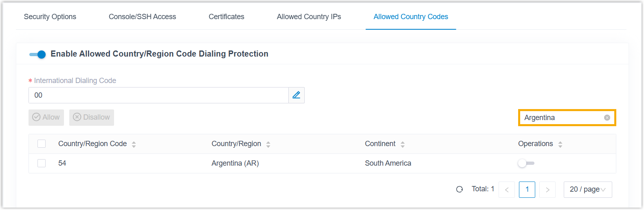The width and height of the screenshot is (644, 210).
Task: Open the Allowed Country IPs tab
Action: point(309,17)
